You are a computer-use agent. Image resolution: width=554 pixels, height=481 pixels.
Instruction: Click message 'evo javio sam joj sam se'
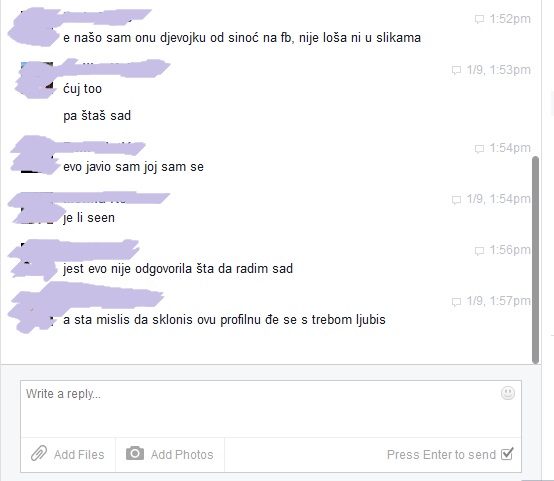134,167
